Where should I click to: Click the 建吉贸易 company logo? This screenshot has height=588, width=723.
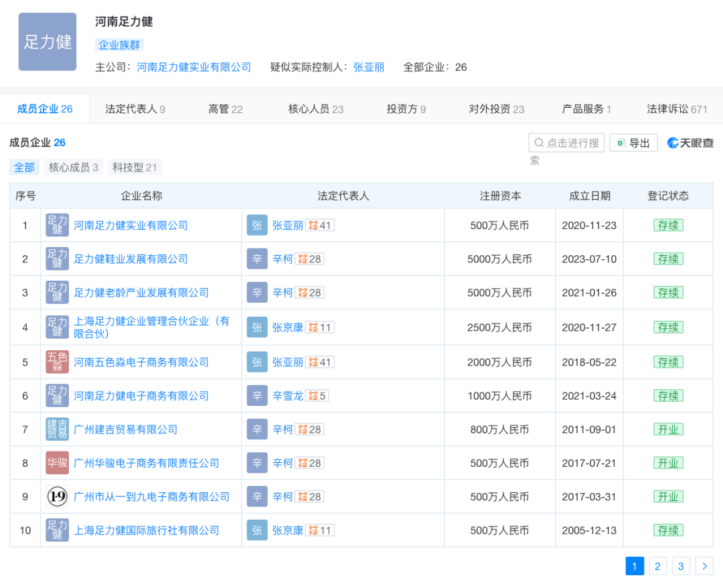[57, 429]
